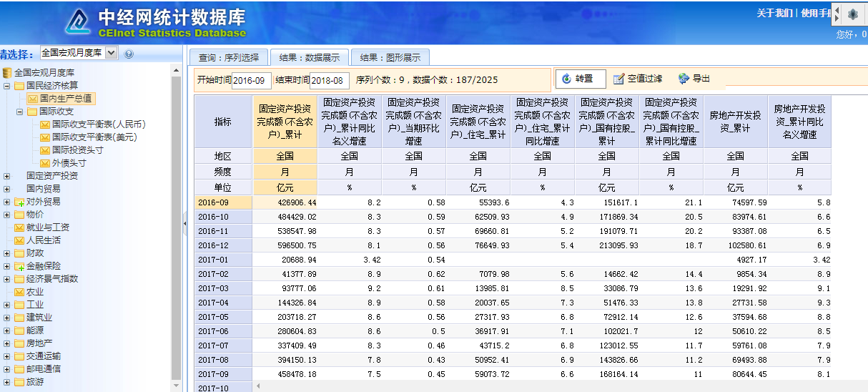This screenshot has height=392, width=868.
Task: Click the 全国宏观月度库 database root icon
Action: tap(7, 73)
